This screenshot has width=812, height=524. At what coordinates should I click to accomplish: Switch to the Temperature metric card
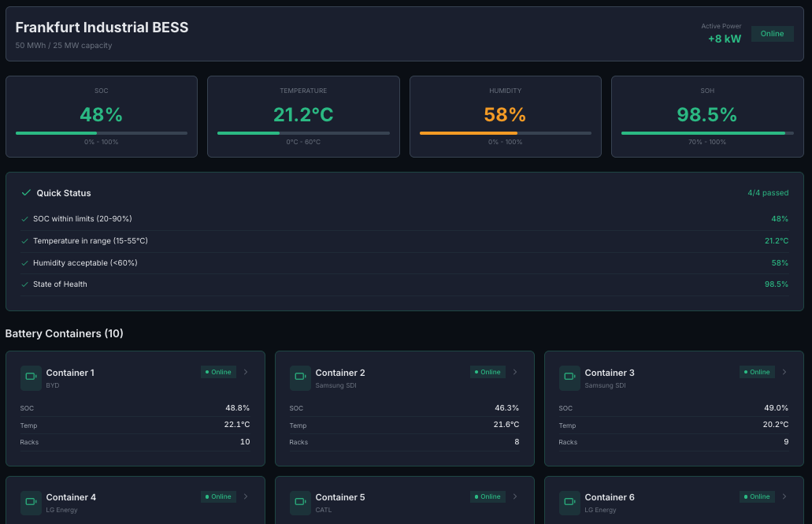(x=303, y=116)
